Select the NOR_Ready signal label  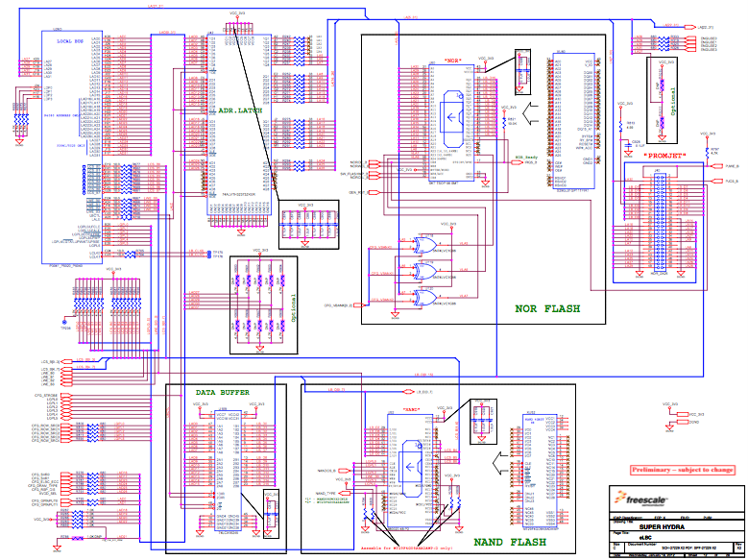coord(525,157)
